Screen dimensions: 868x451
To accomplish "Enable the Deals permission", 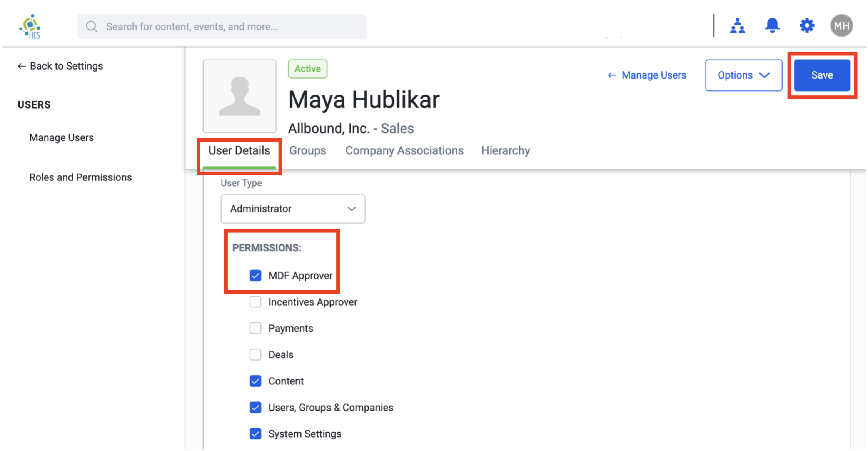I will click(x=255, y=355).
